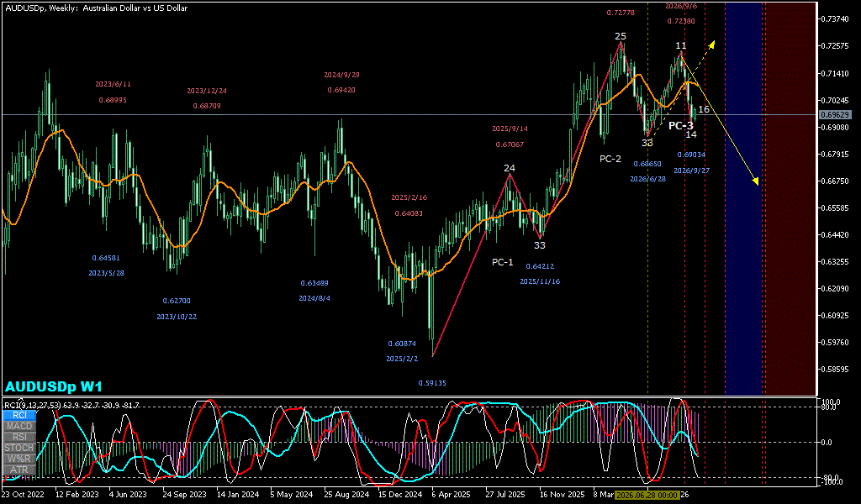Click the 0.73740 price axis value

click(x=835, y=18)
